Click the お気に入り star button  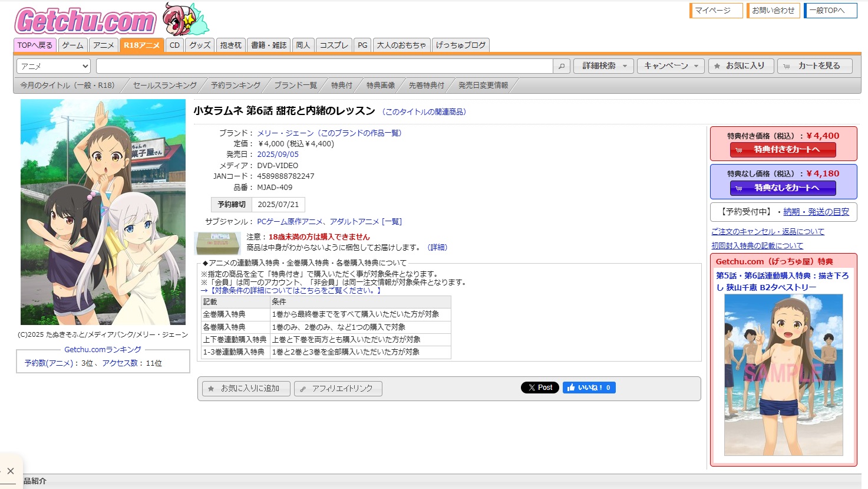point(740,66)
